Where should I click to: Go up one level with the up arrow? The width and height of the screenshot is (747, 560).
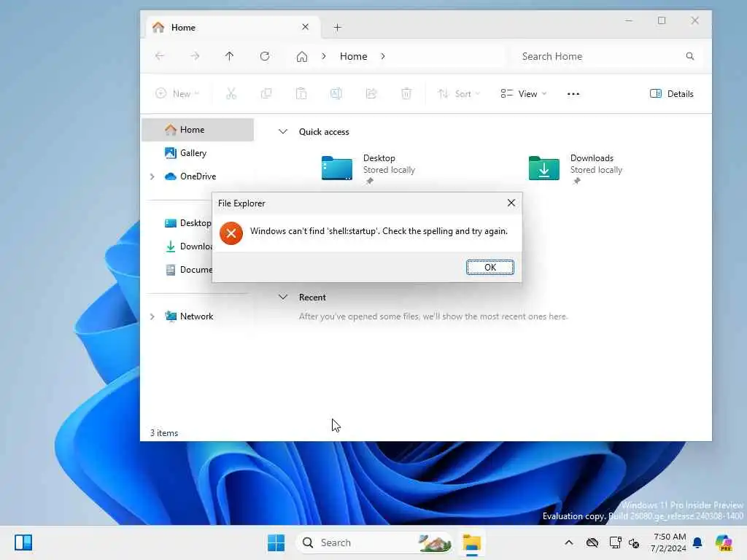pos(229,56)
